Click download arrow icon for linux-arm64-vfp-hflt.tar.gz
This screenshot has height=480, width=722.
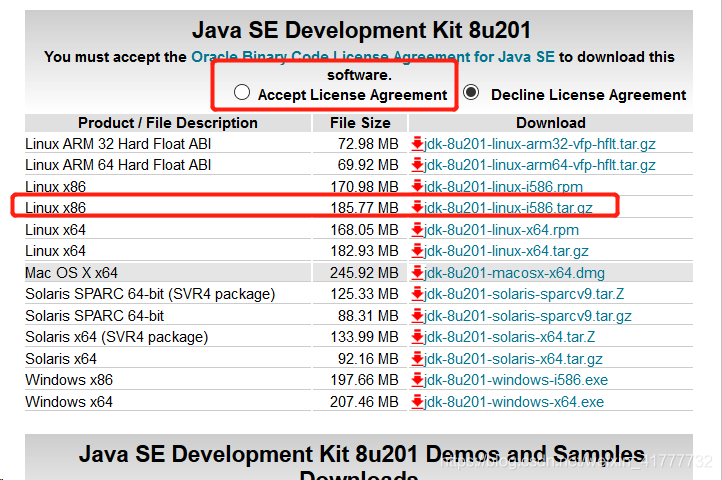pos(417,165)
